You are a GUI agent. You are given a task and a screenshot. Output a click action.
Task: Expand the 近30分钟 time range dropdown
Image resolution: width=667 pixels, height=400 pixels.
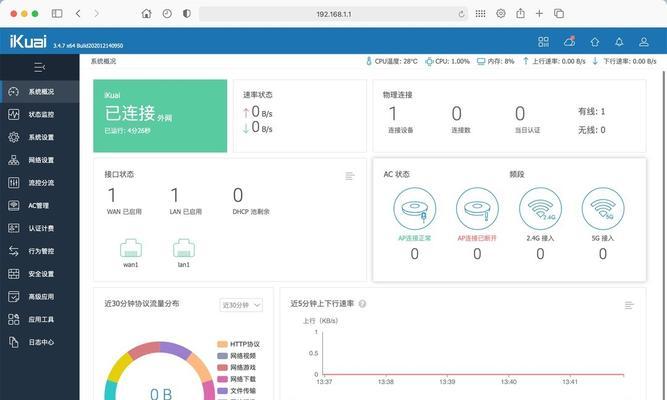[x=241, y=305]
